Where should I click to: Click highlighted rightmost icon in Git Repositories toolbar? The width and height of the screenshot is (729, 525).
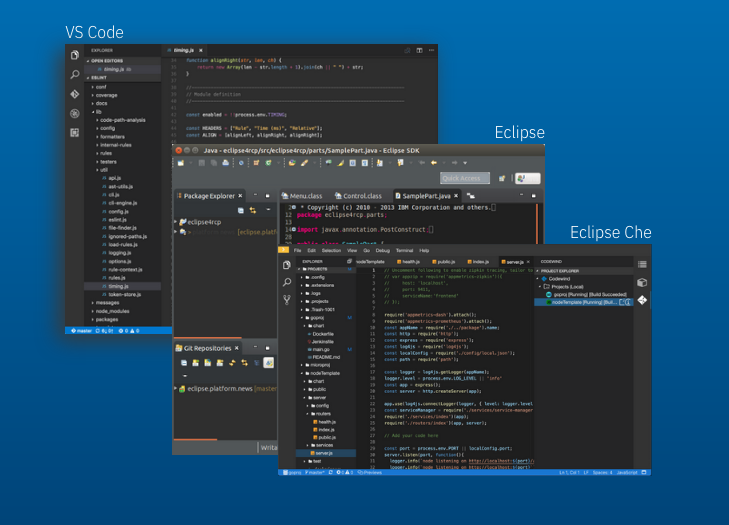269,363
